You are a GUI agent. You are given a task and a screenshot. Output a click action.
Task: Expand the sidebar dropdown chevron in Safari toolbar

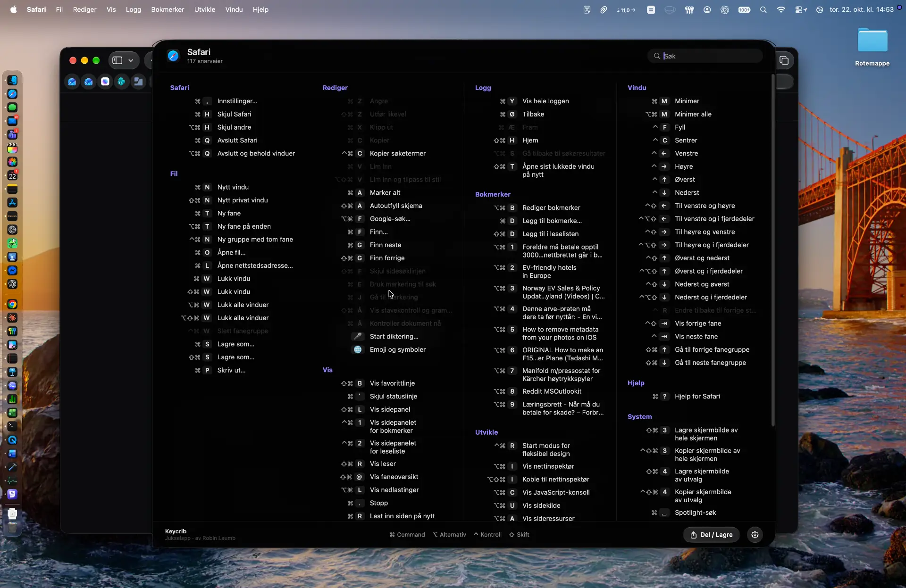[131, 60]
